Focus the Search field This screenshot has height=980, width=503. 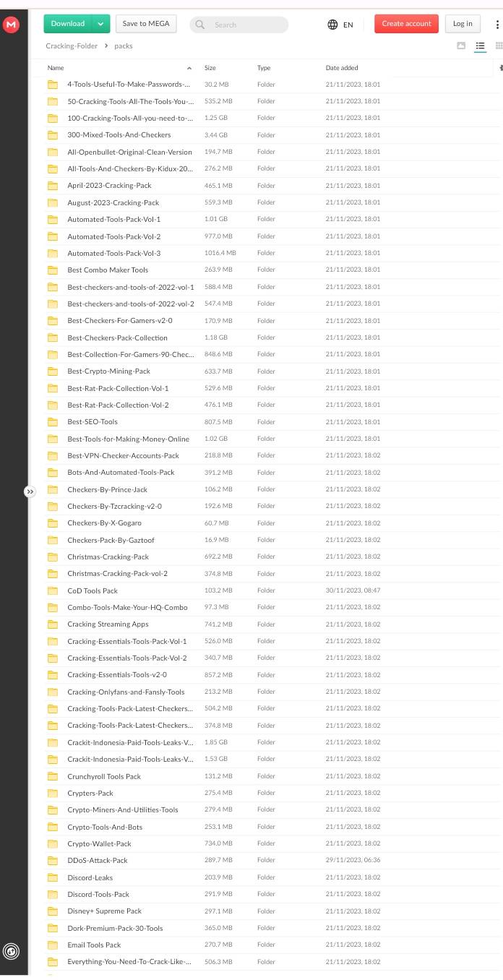click(x=239, y=25)
